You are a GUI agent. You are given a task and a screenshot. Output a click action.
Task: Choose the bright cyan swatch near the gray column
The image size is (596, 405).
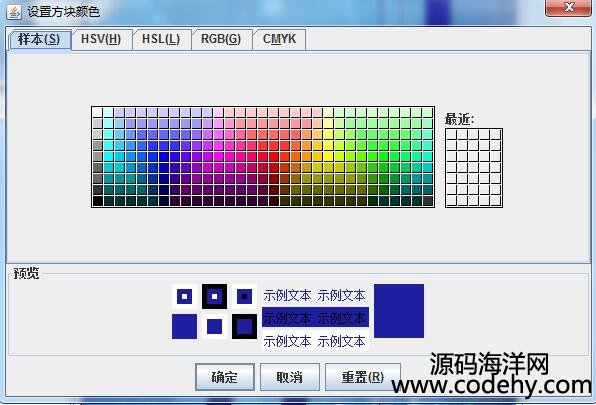point(109,157)
